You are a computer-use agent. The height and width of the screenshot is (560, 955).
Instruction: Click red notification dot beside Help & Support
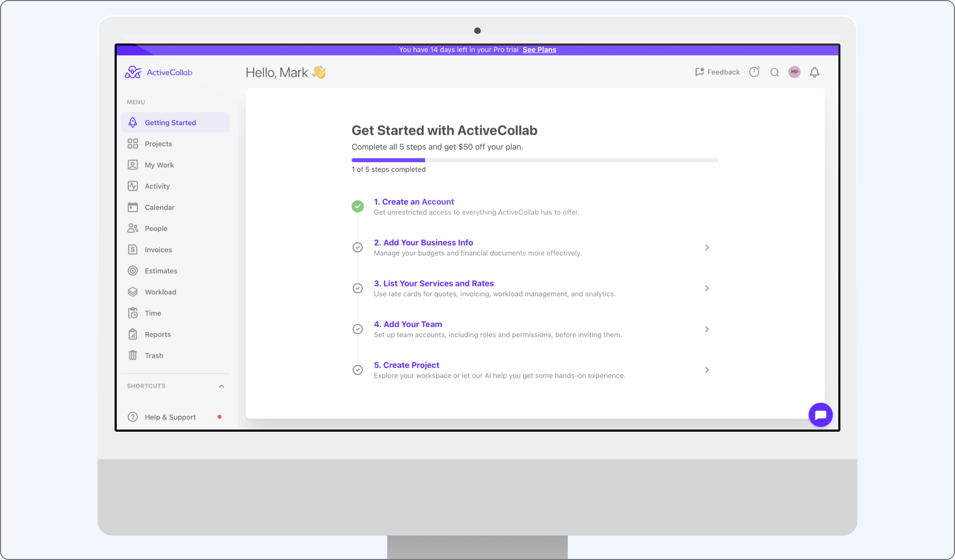click(x=220, y=417)
